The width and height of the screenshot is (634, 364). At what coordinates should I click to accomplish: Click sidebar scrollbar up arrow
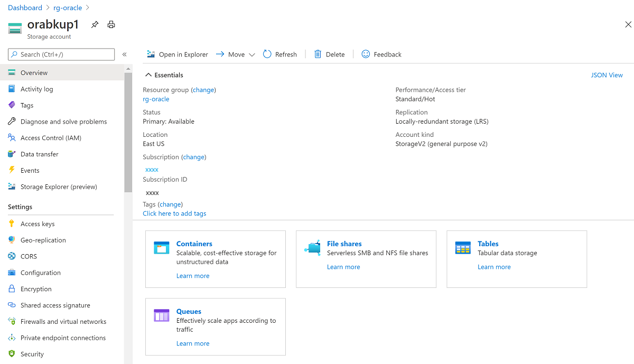128,69
